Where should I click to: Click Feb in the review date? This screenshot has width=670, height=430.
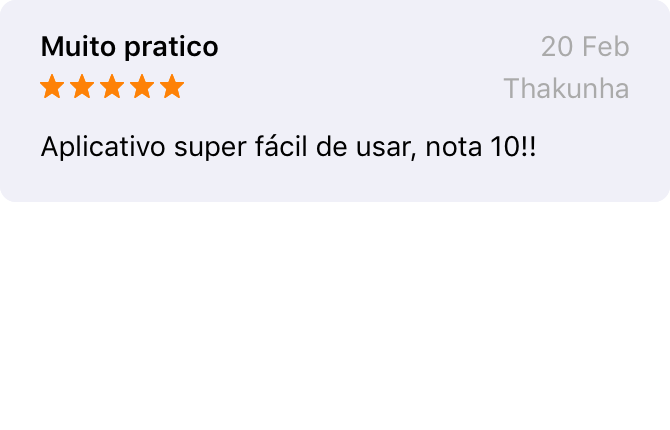click(x=605, y=47)
